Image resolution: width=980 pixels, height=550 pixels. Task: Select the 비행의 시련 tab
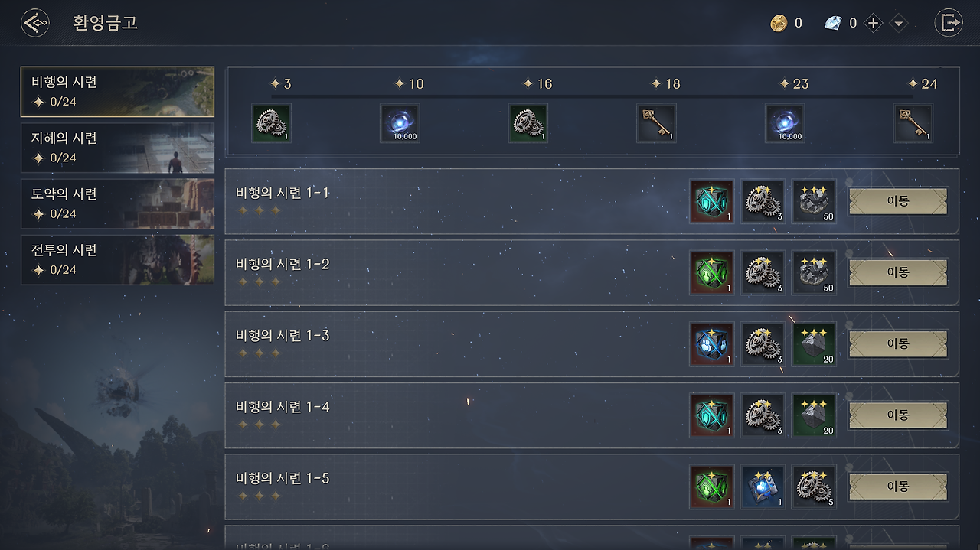click(x=117, y=92)
